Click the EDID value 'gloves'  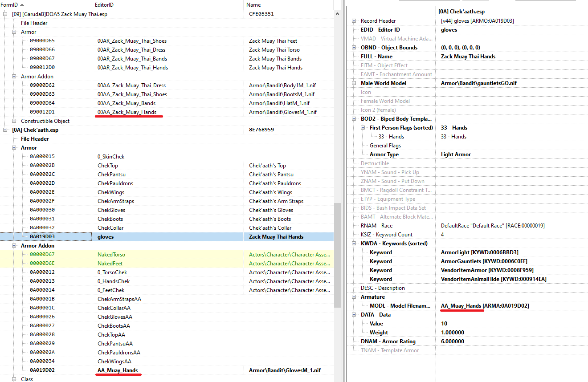[x=449, y=30]
